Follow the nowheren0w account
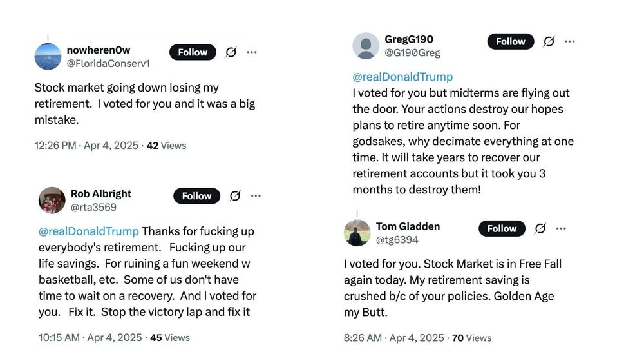 click(x=193, y=52)
